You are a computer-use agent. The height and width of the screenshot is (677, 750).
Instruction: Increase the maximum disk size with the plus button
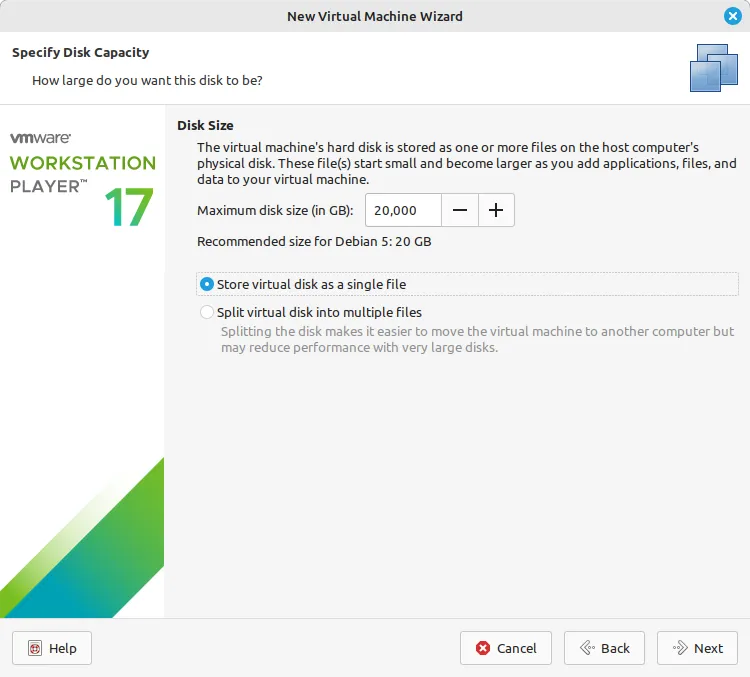(x=496, y=210)
